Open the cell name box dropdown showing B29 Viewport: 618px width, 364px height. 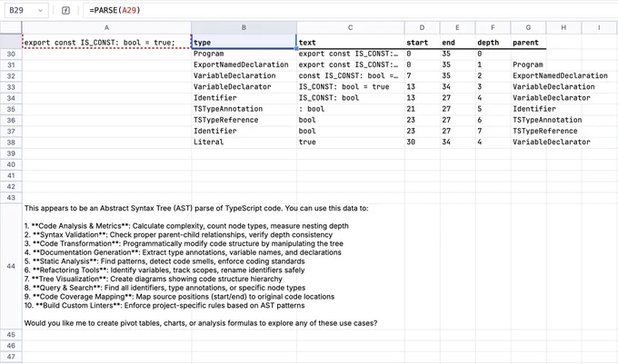coord(40,11)
